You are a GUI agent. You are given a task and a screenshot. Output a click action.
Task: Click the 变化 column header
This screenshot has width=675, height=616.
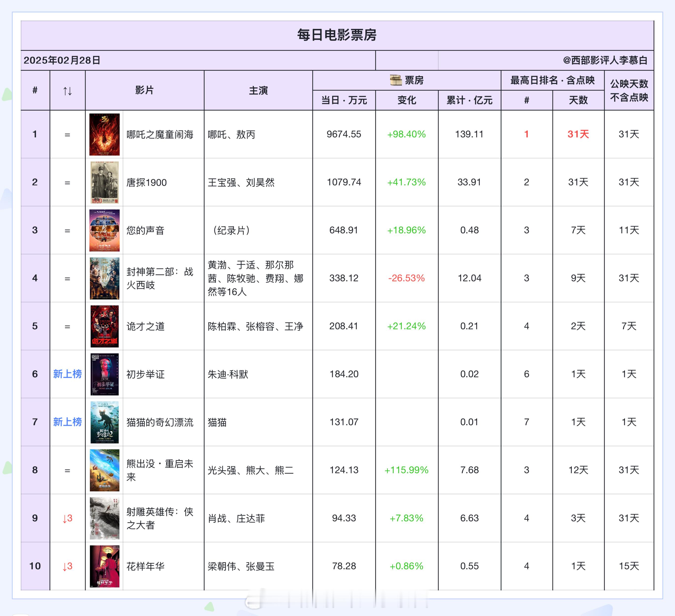click(406, 100)
